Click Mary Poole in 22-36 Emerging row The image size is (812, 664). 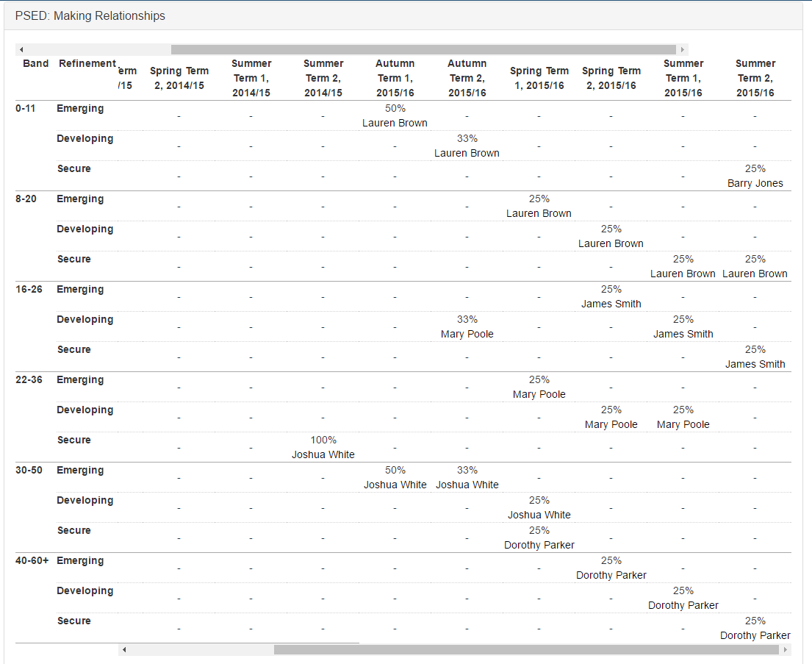pyautogui.click(x=539, y=394)
